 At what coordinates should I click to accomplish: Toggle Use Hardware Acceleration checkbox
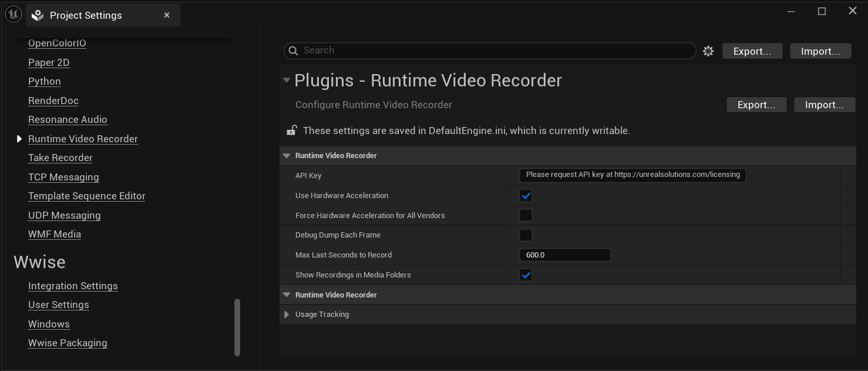coord(526,196)
